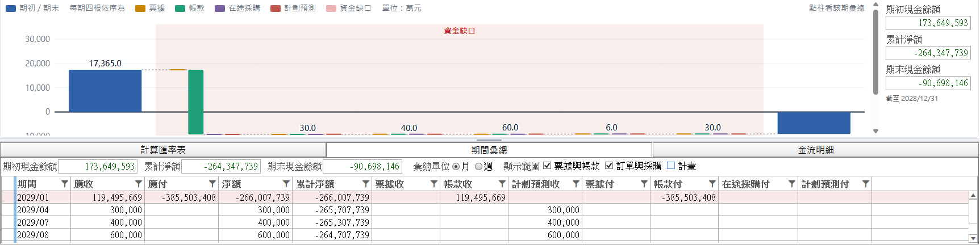This screenshot has height=245, width=980.
Task: Click top-right 期末現金餘額 value field
Action: (928, 83)
